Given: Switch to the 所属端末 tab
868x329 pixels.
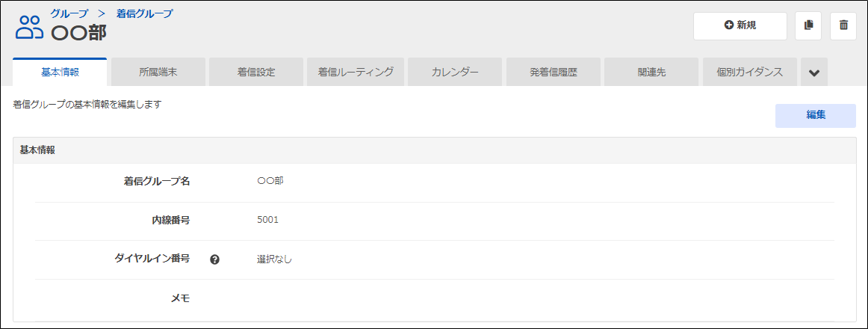Looking at the screenshot, I should (158, 72).
